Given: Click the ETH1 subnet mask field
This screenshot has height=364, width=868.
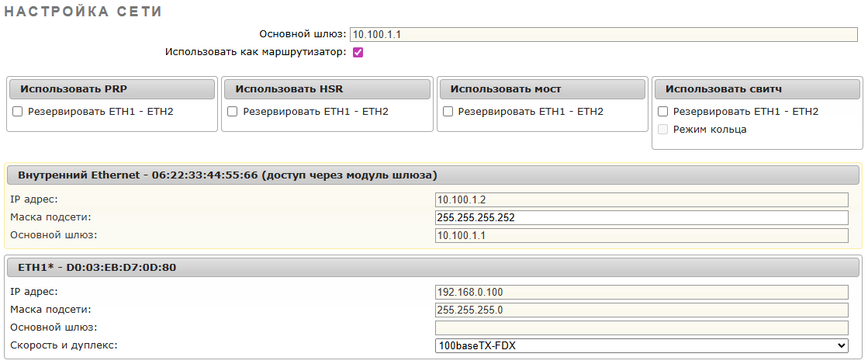Looking at the screenshot, I should (x=641, y=310).
